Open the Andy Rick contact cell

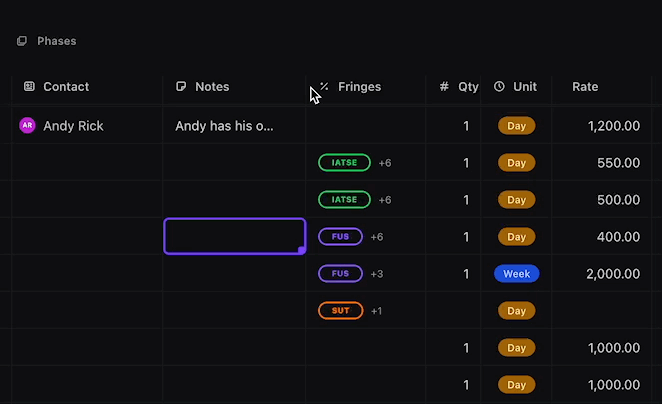click(x=87, y=125)
